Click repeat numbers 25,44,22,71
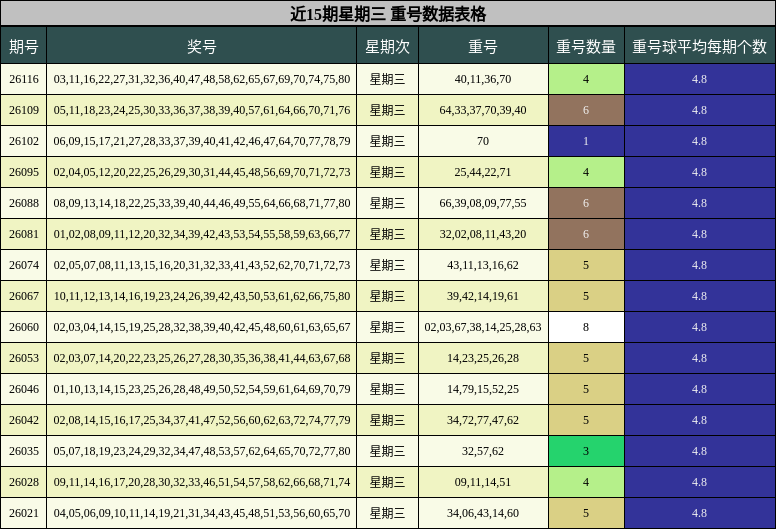This screenshot has width=776, height=529. 483,172
